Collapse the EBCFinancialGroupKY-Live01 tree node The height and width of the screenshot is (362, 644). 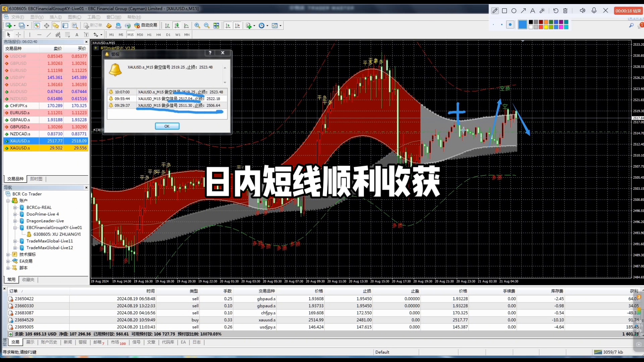tap(15, 228)
